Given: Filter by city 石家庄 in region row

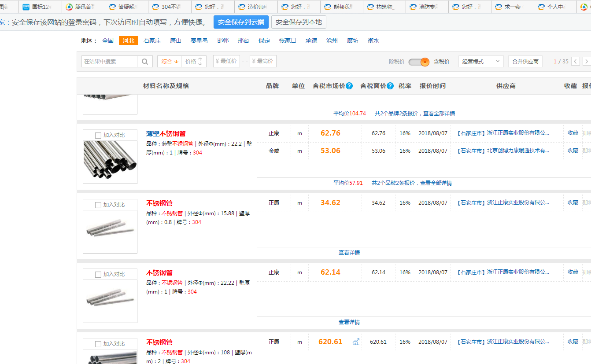Looking at the screenshot, I should [152, 40].
